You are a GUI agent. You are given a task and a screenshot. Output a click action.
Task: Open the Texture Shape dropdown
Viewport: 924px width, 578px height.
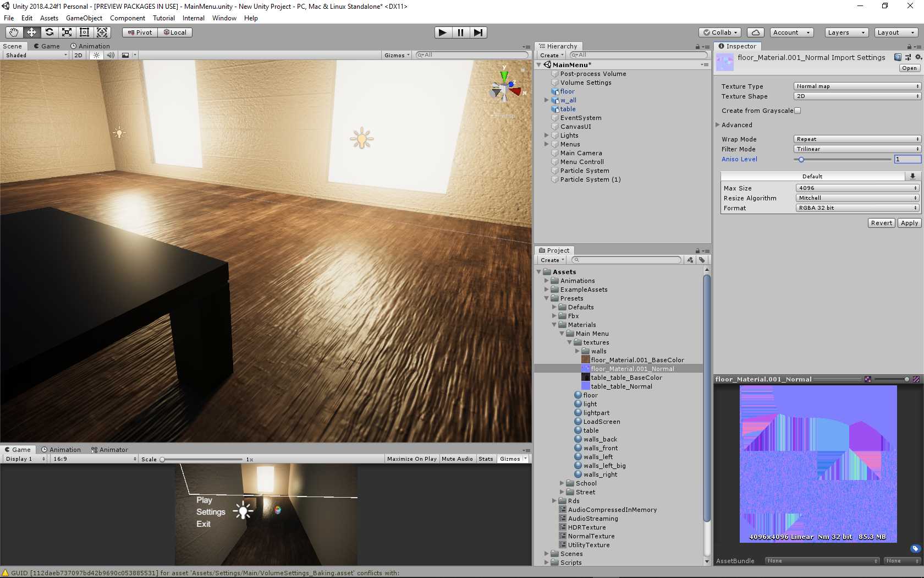click(x=857, y=96)
